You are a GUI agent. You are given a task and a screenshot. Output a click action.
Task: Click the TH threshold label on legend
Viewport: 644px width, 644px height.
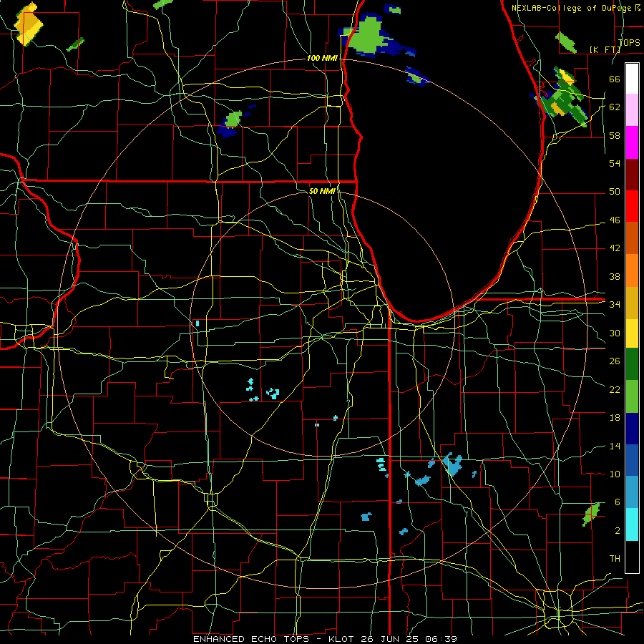point(615,559)
